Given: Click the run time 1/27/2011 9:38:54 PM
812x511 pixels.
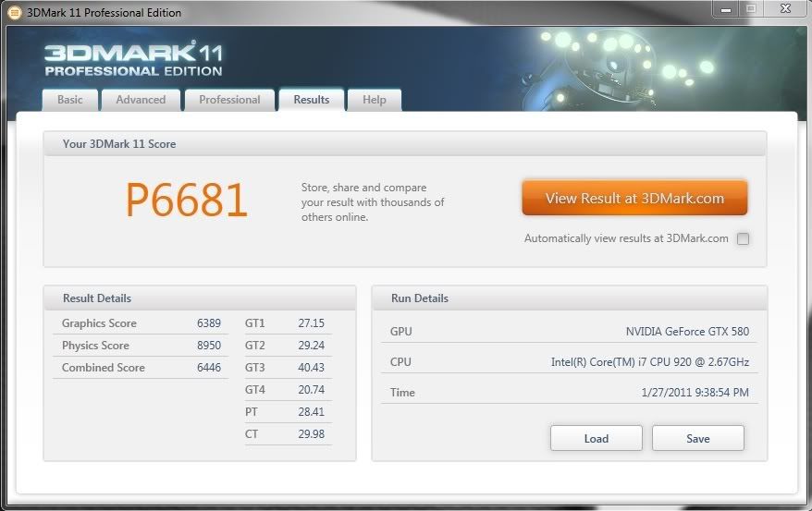Looking at the screenshot, I should (695, 393).
